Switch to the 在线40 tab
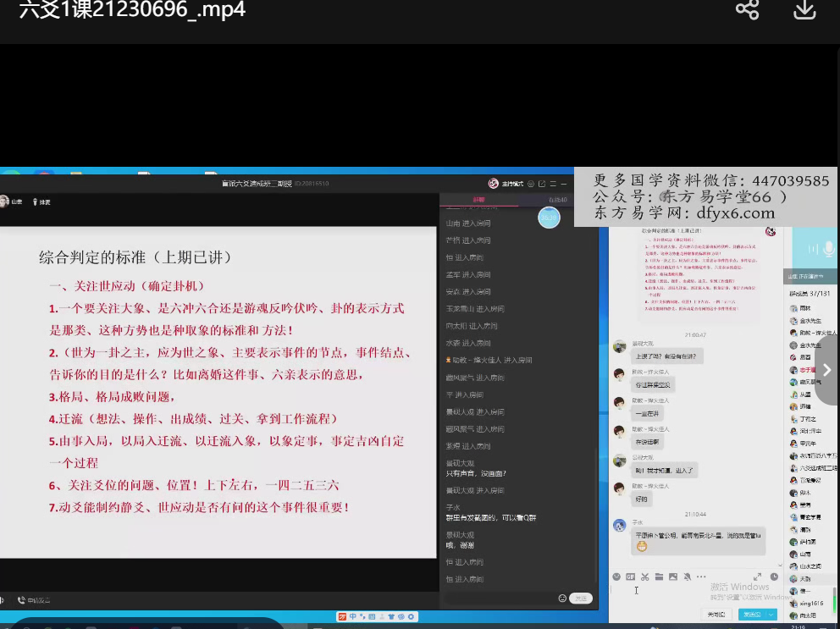 (557, 200)
